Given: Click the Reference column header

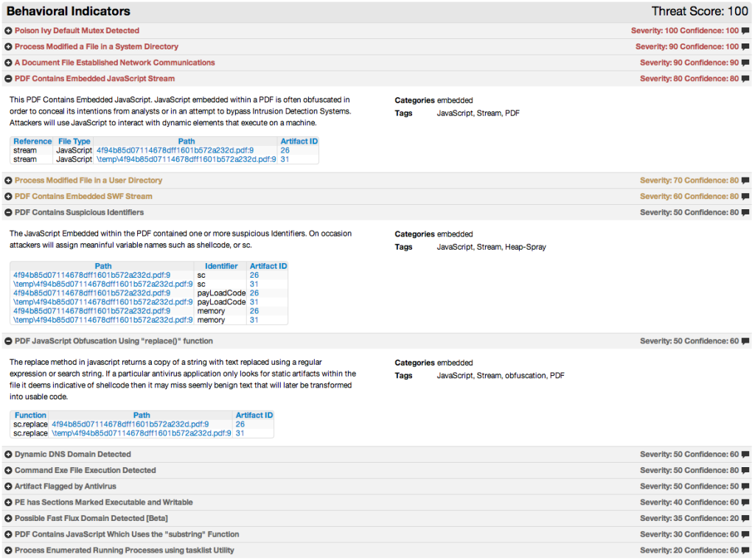Looking at the screenshot, I should (x=32, y=141).
